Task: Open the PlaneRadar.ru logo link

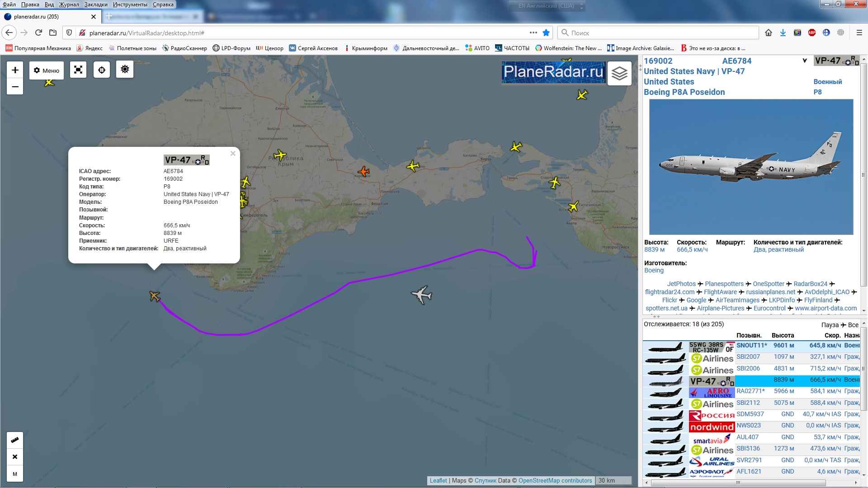Action: (x=553, y=72)
